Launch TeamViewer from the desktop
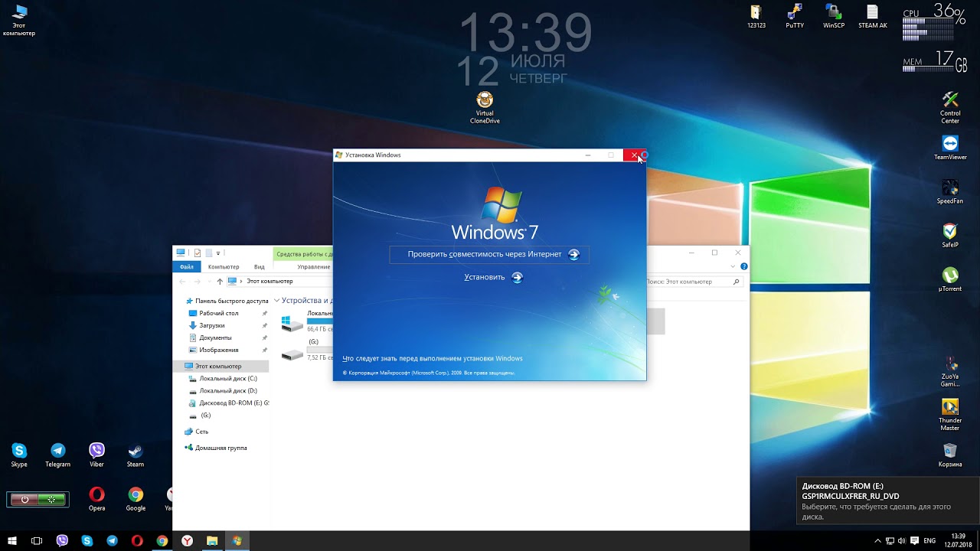 pos(950,148)
